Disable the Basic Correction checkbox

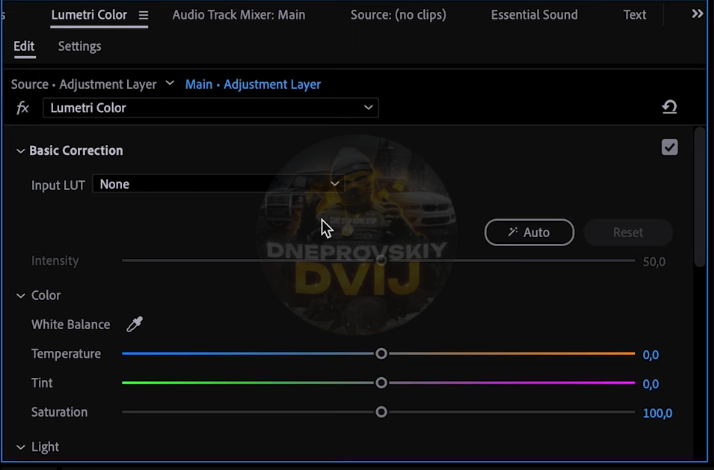coord(669,147)
